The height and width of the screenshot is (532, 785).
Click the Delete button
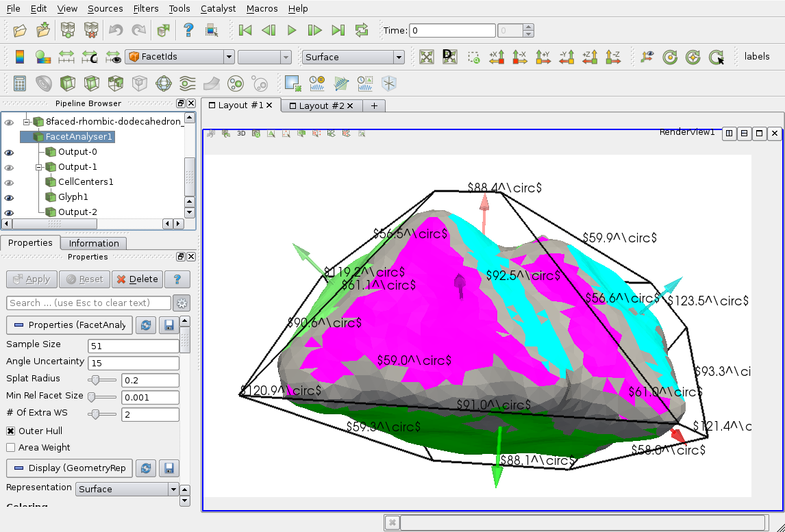(x=136, y=279)
